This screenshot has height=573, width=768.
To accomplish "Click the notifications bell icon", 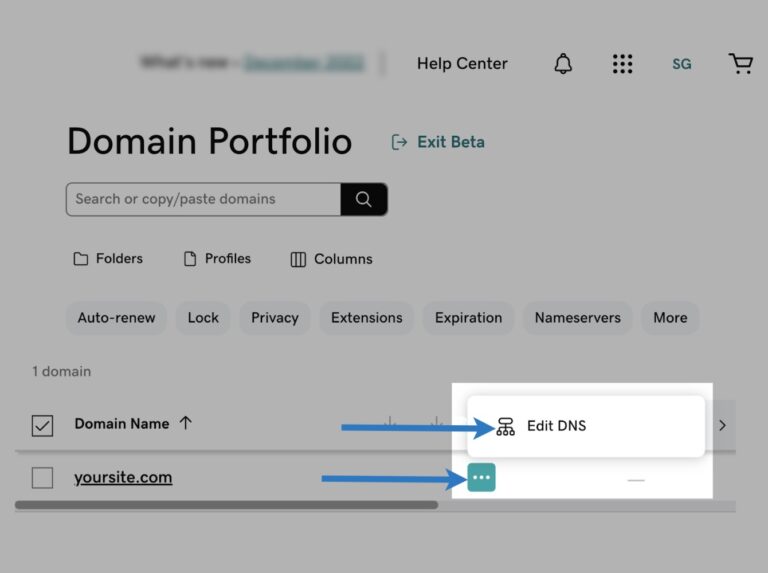I will pyautogui.click(x=563, y=64).
